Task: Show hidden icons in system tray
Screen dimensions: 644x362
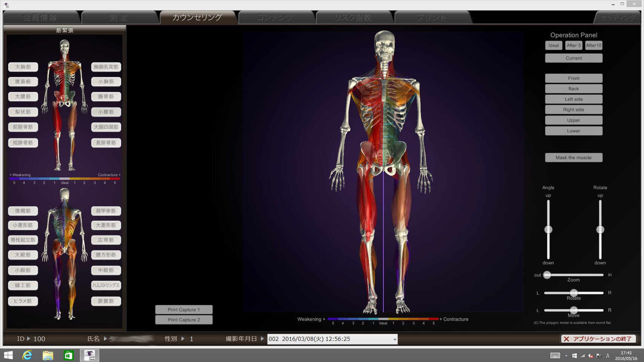Action: (x=566, y=356)
